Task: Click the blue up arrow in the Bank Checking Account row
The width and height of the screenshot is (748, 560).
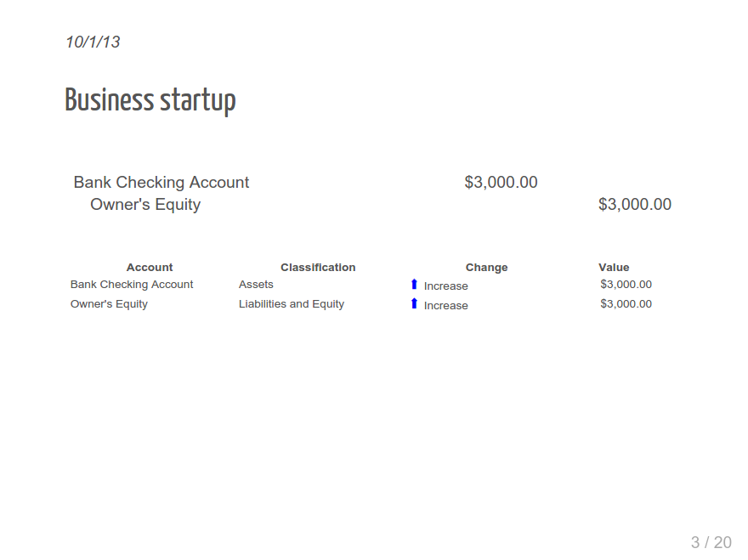Action: [x=414, y=285]
